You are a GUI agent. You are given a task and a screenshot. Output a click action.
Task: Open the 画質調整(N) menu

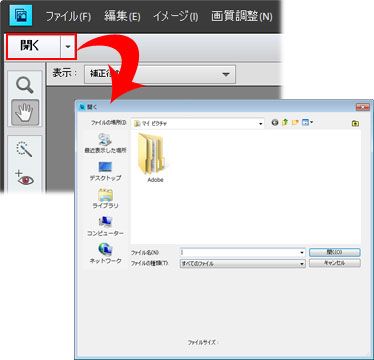pos(242,16)
